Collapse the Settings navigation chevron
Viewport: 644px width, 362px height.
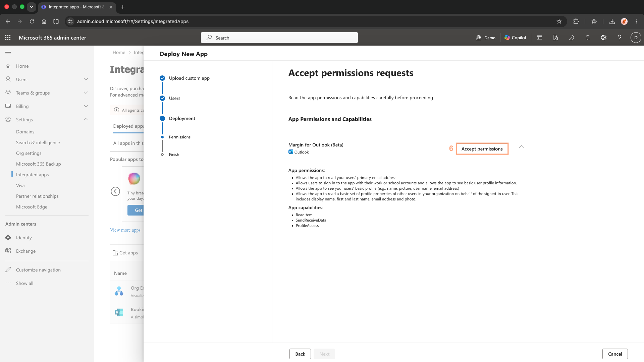(86, 120)
